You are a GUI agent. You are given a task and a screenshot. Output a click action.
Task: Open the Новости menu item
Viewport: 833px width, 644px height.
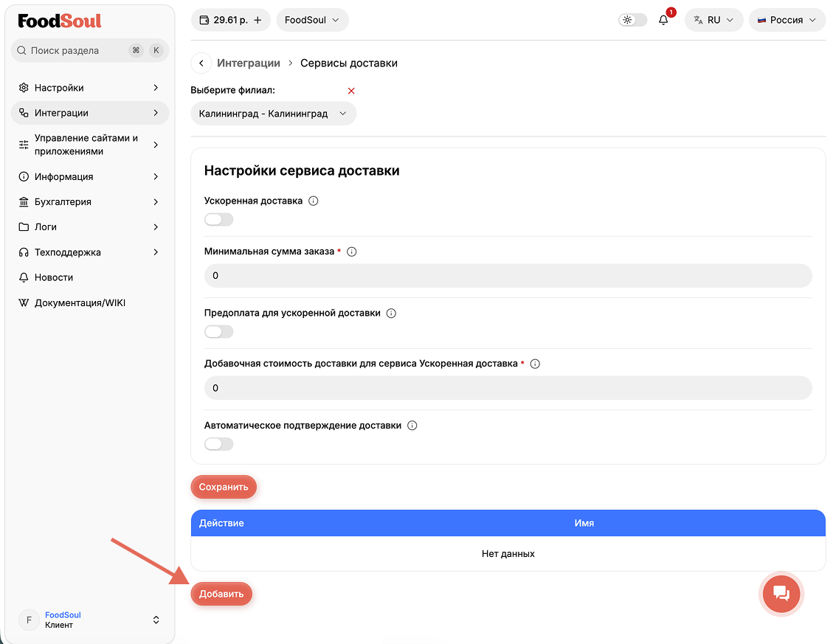click(90, 277)
